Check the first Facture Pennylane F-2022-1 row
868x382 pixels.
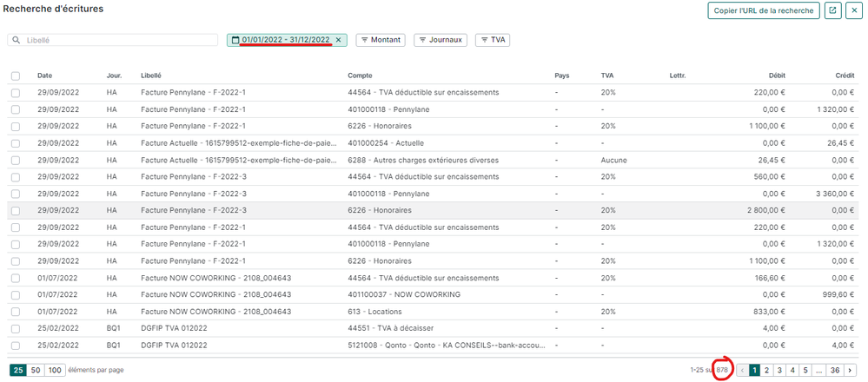16,92
